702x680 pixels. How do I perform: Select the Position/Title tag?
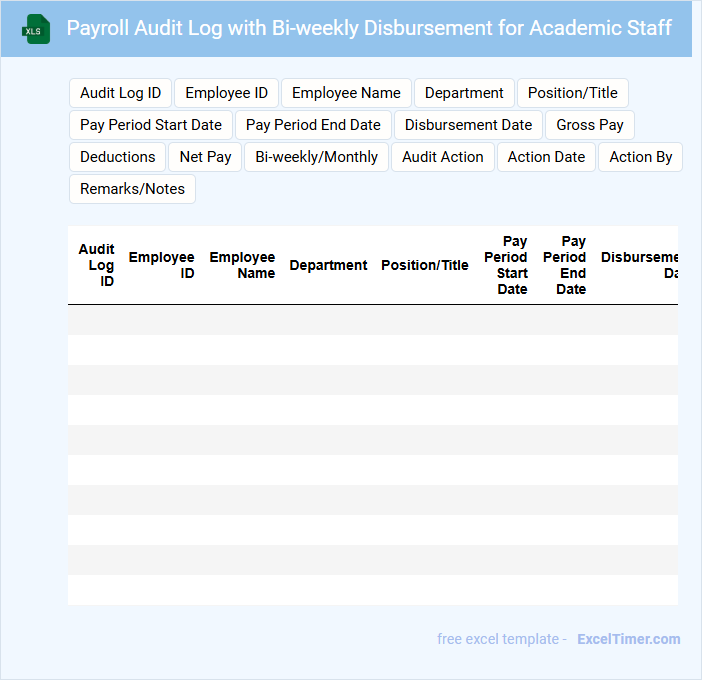point(572,93)
